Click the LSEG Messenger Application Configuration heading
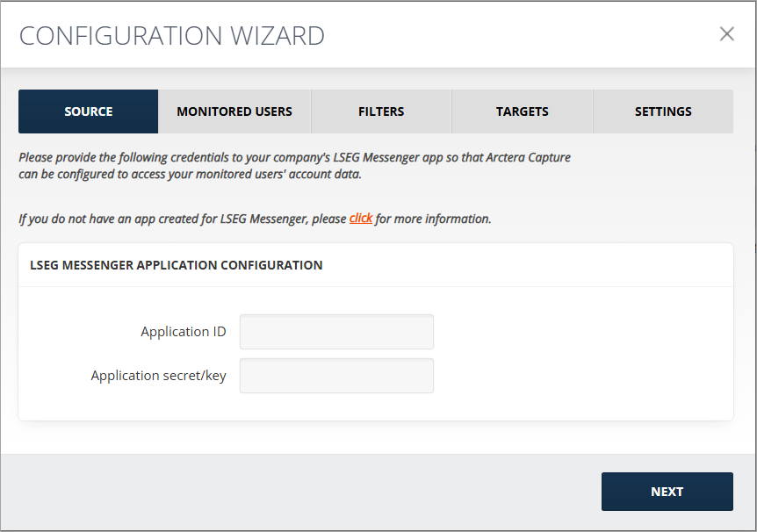 tap(177, 265)
